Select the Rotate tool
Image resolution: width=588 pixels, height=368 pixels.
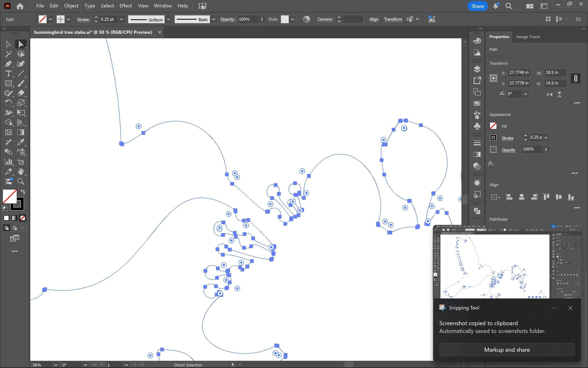8,103
